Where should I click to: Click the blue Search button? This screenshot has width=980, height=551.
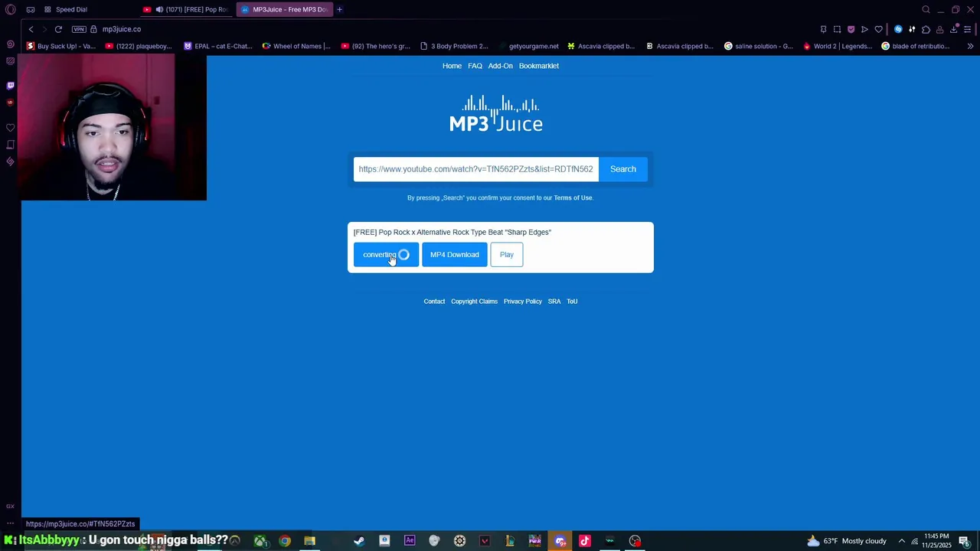623,169
